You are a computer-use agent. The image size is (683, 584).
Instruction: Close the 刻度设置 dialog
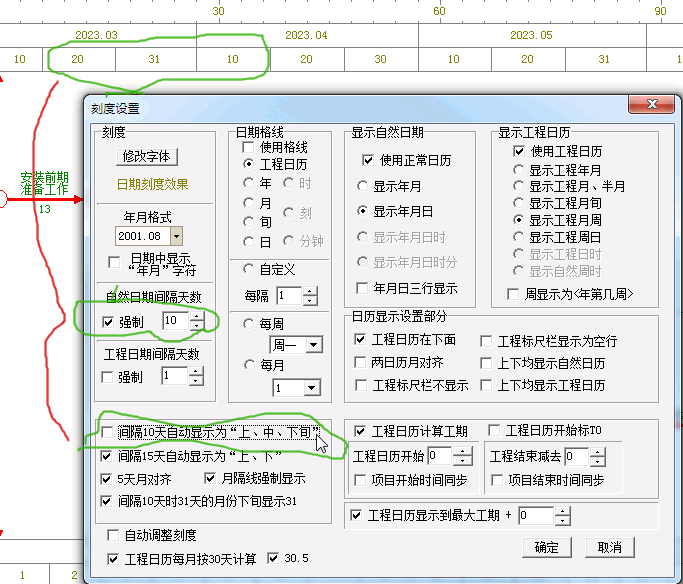coord(652,104)
